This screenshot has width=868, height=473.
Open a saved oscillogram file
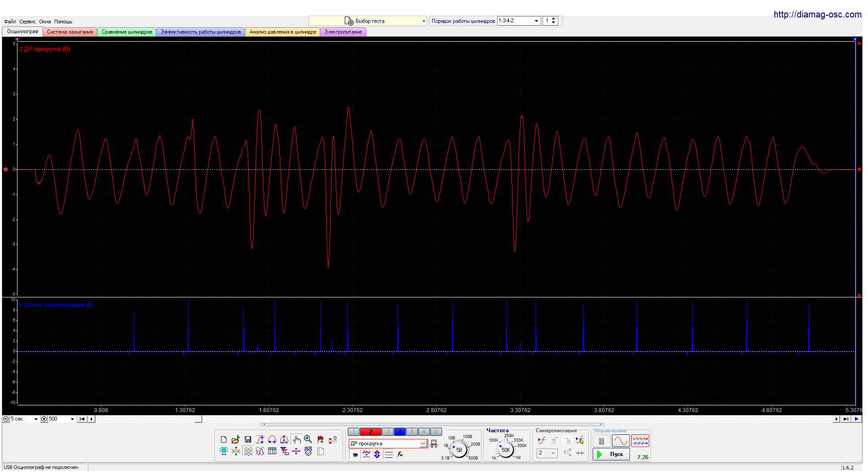coord(236,440)
